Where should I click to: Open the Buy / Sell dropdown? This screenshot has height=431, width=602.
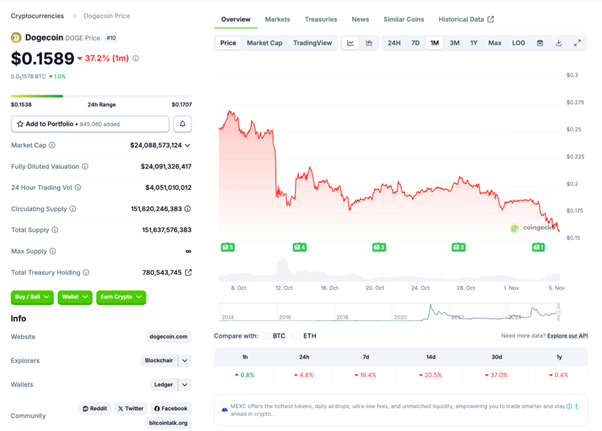pyautogui.click(x=33, y=297)
